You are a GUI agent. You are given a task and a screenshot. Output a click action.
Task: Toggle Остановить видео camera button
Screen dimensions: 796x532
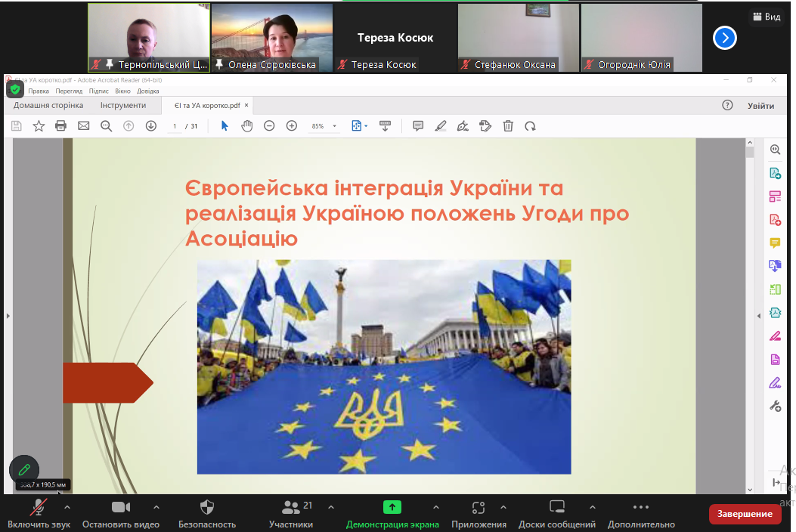[x=121, y=514]
